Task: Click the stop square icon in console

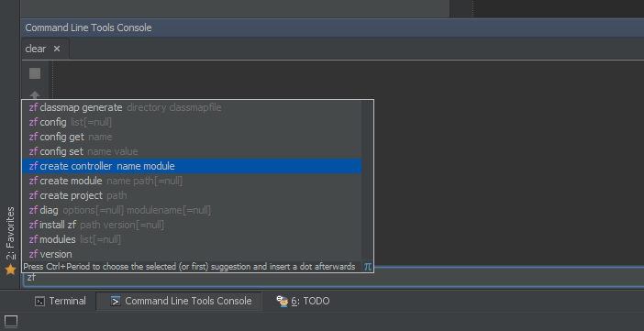Action: point(35,73)
